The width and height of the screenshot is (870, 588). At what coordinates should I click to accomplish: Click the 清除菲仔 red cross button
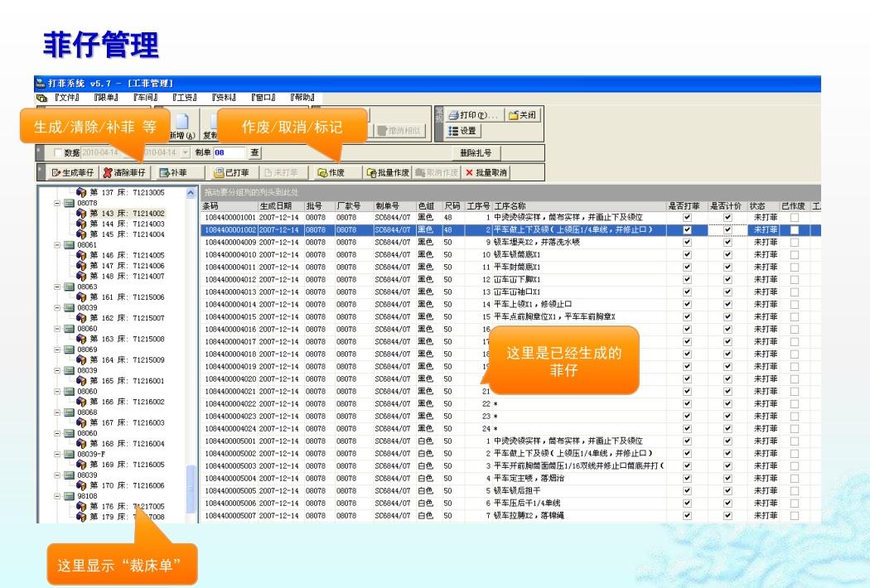[124, 172]
